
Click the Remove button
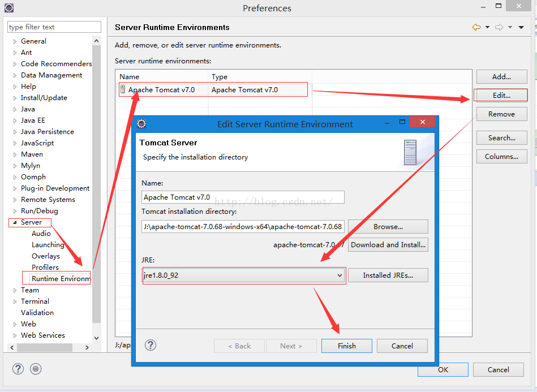click(501, 114)
